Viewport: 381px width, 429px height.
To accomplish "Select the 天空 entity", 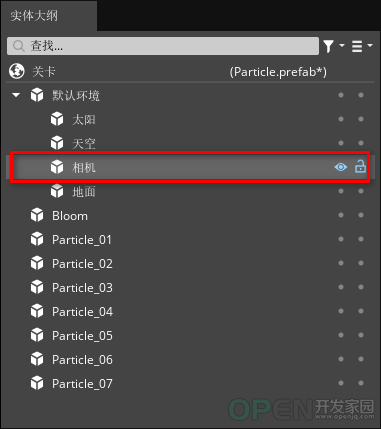I will click(x=190, y=144).
